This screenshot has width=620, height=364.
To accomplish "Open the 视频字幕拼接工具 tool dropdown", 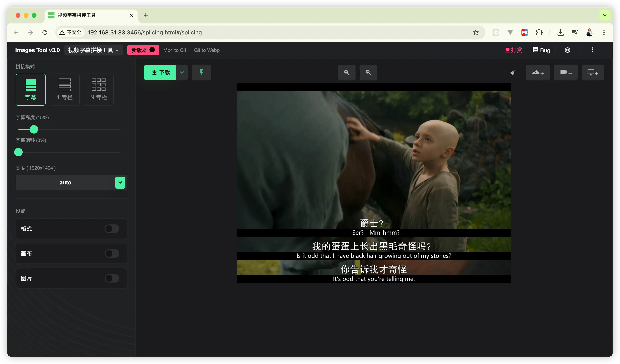I will (x=94, y=50).
